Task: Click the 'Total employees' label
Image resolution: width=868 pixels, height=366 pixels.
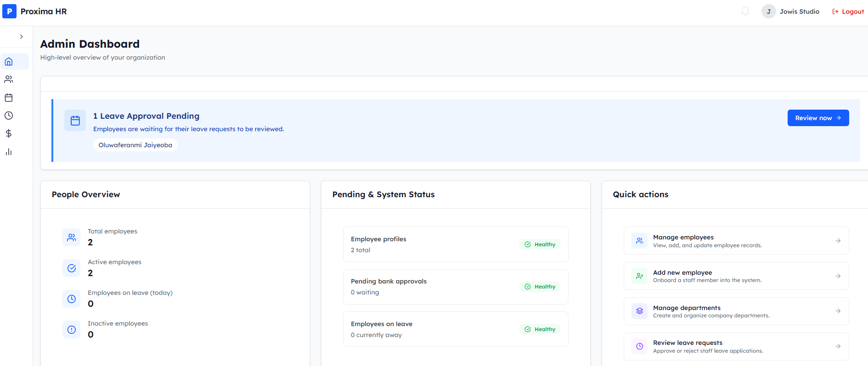Action: 113,232
